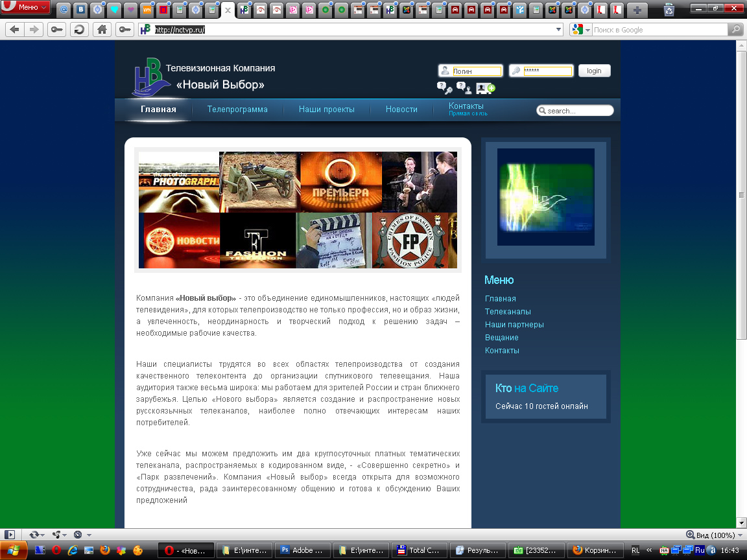Open the home page icon
This screenshot has height=560, width=747.
pos(102,30)
